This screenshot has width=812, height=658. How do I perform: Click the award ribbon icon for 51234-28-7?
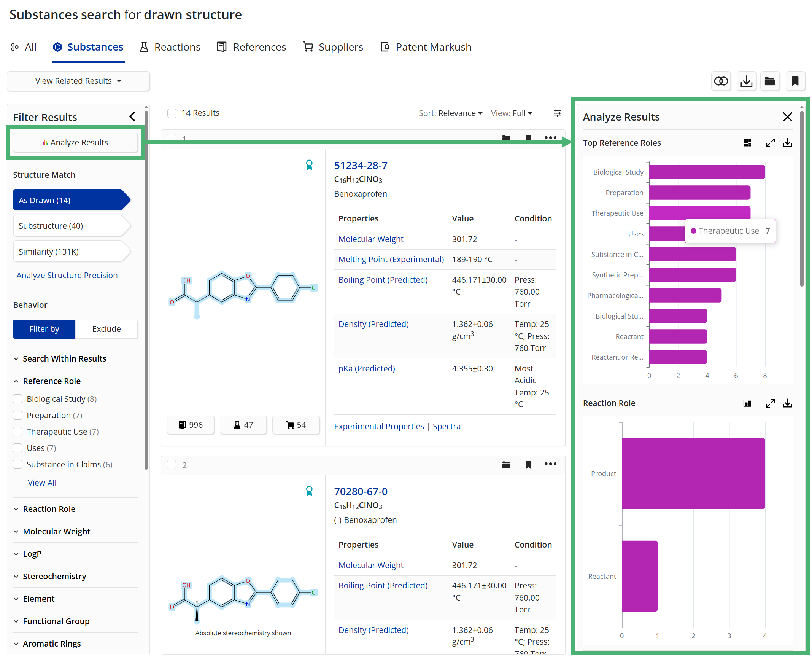pos(309,165)
